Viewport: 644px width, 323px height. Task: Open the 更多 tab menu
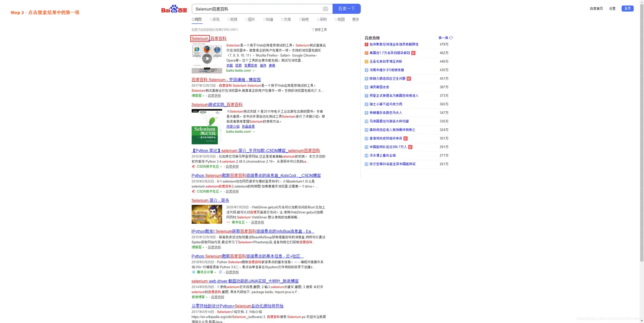355,19
